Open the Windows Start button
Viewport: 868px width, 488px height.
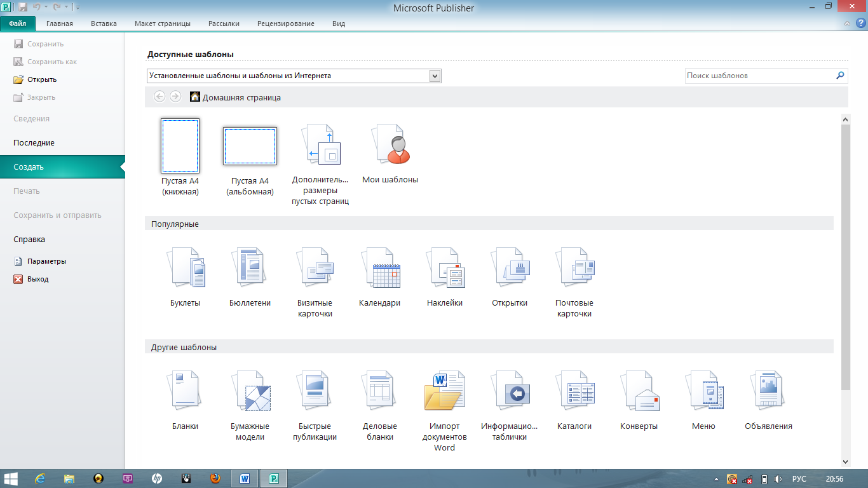(11, 478)
